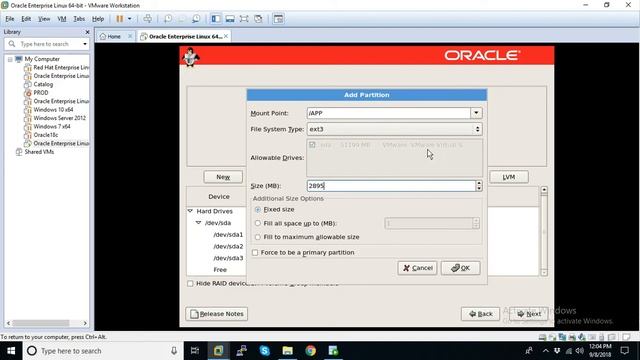The height and width of the screenshot is (360, 640).
Task: Select Fill all space up to (MB) option
Action: 258,223
